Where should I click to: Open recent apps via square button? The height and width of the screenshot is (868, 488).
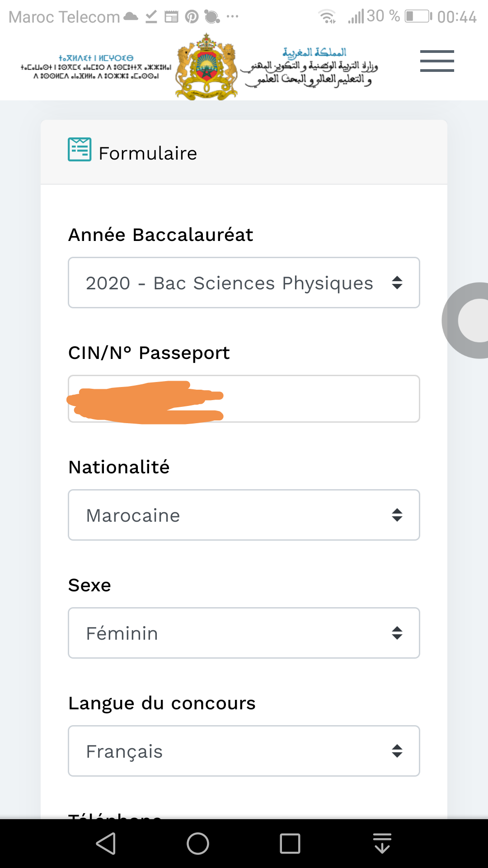pyautogui.click(x=290, y=844)
